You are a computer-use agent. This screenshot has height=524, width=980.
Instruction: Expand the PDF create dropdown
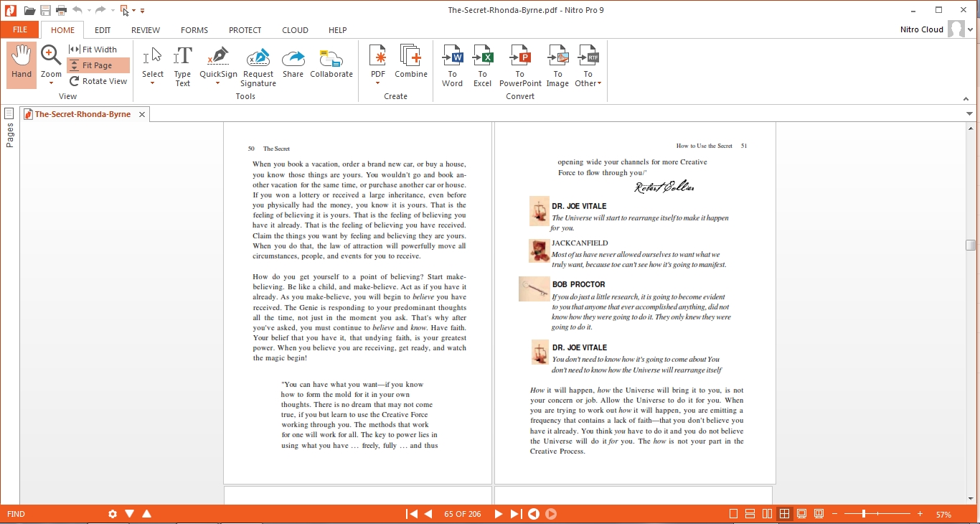377,83
